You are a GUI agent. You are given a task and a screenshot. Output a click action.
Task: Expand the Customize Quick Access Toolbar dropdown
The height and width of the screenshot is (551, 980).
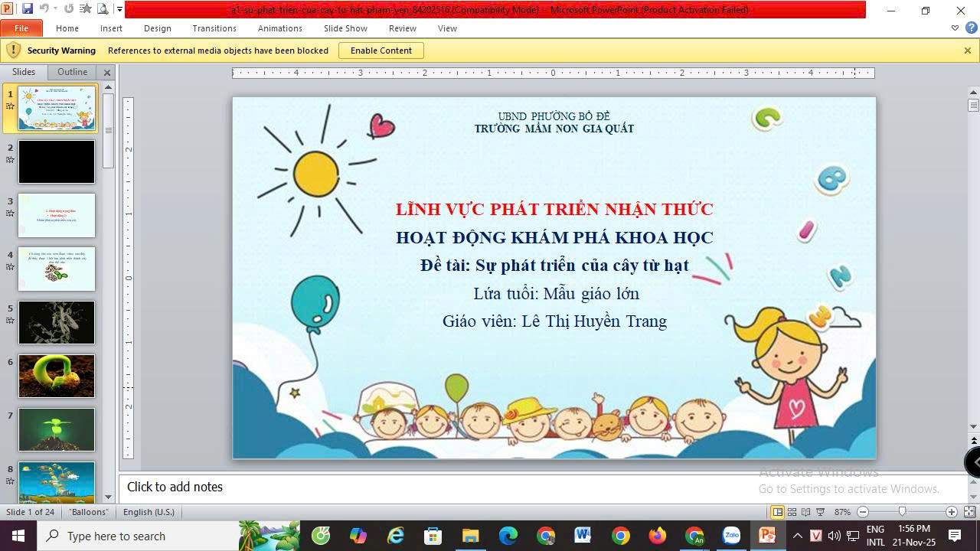point(119,10)
